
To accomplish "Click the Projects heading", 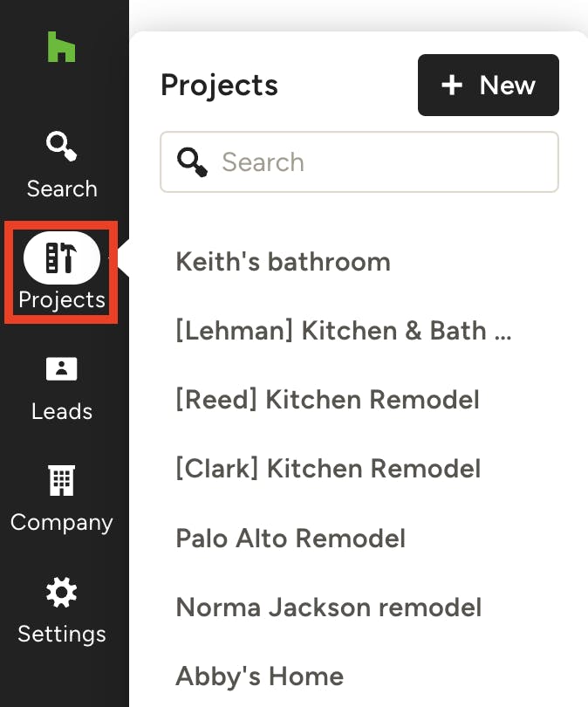I will [219, 86].
